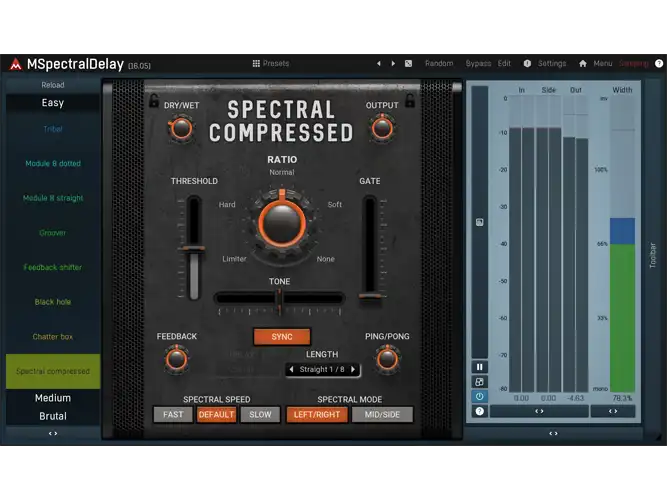This screenshot has width=667, height=500.
Task: Set Spectral Speed to SLOW
Action: (260, 414)
